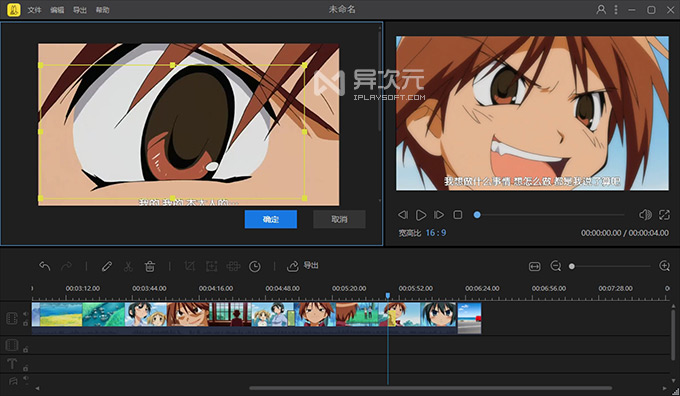Viewport: 680px width, 396px height.
Task: Toggle the main video track lock
Action: 26,324
